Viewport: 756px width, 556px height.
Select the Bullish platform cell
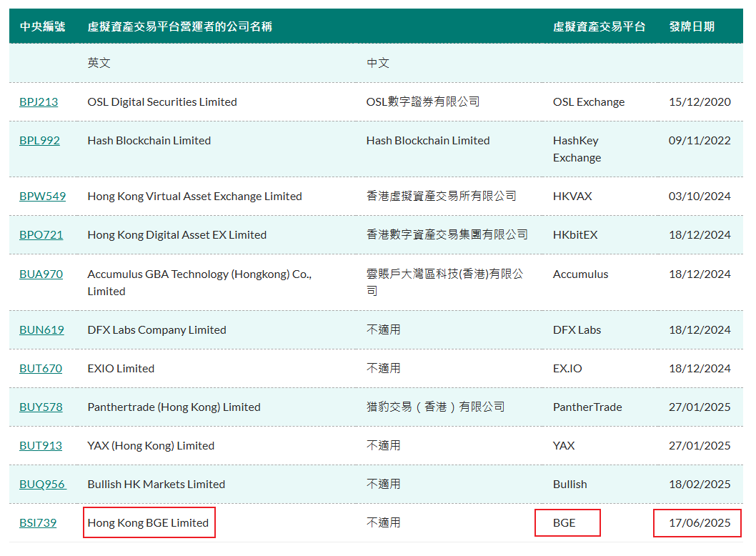pos(570,484)
